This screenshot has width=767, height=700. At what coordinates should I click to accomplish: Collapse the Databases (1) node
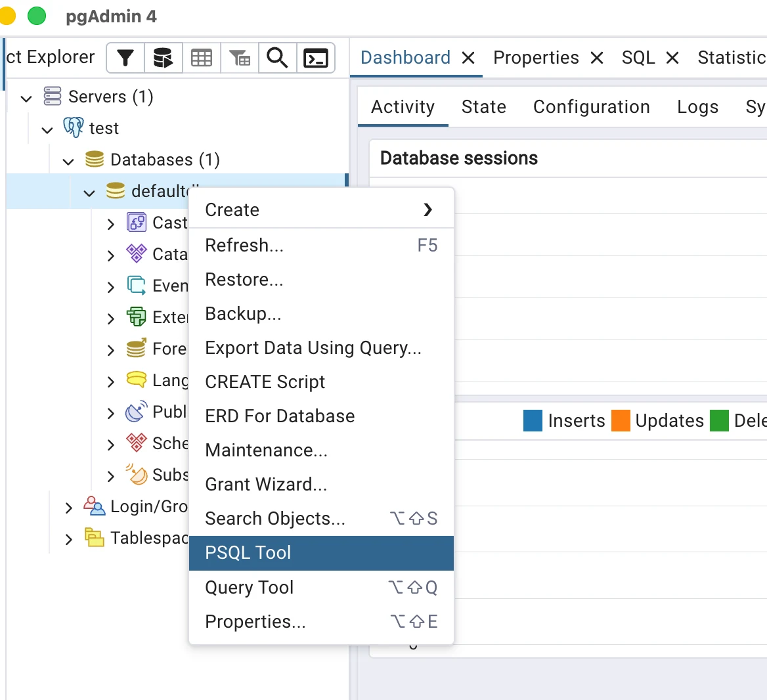[68, 162]
